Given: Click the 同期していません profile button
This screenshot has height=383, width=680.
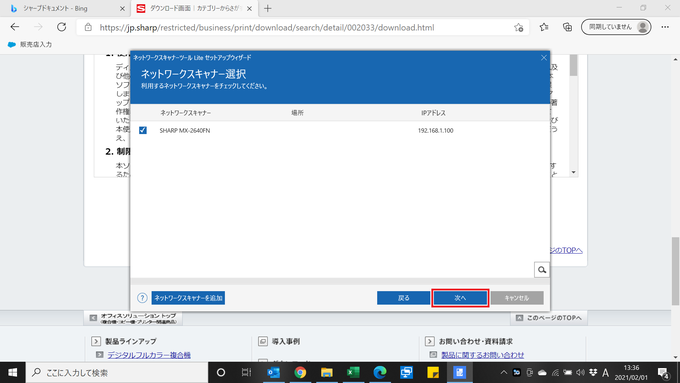Looking at the screenshot, I should 616,27.
